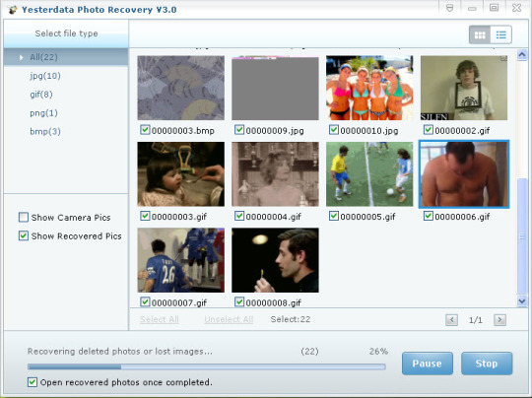Click the 'Select:22' count text
The height and width of the screenshot is (398, 532).
click(291, 319)
